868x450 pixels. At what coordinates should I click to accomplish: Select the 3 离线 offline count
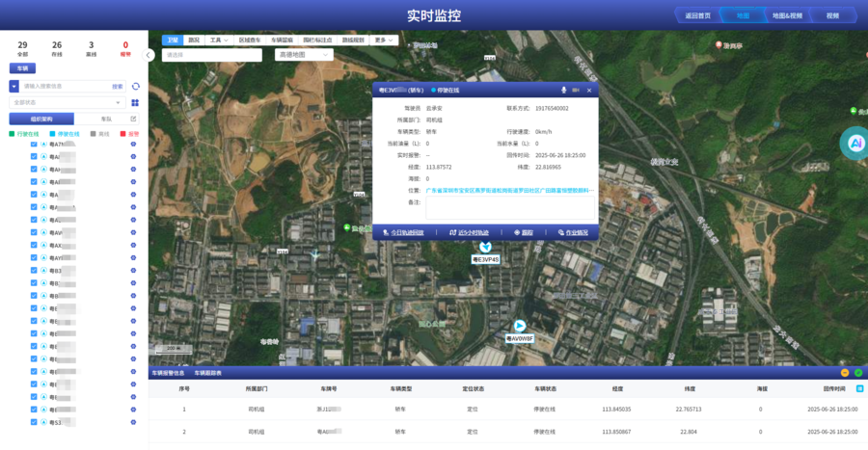92,48
